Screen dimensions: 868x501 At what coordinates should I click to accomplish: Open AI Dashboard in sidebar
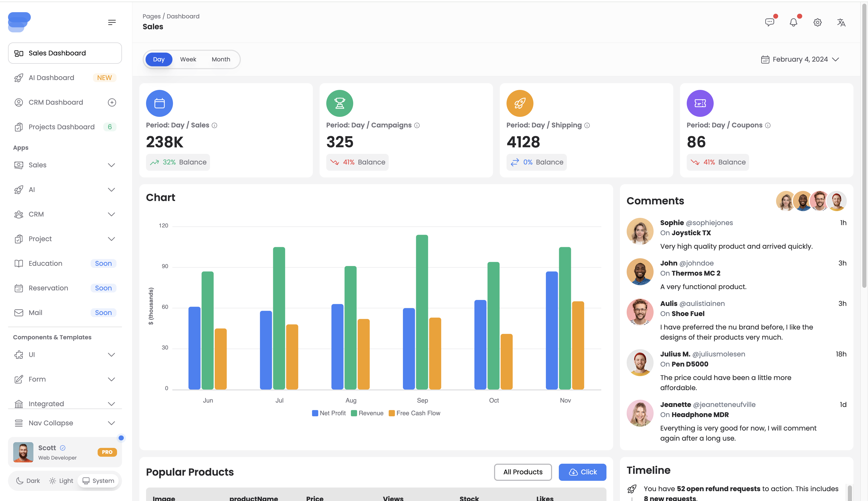[65, 78]
